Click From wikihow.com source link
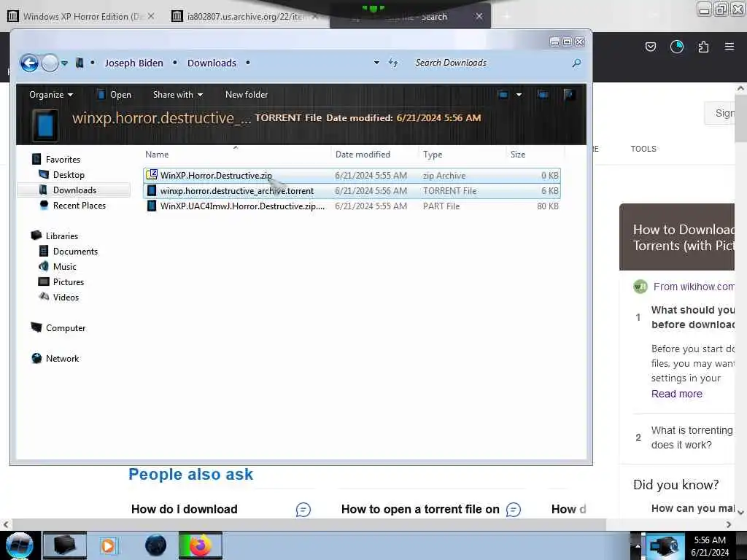The height and width of the screenshot is (560, 747). coord(693,287)
